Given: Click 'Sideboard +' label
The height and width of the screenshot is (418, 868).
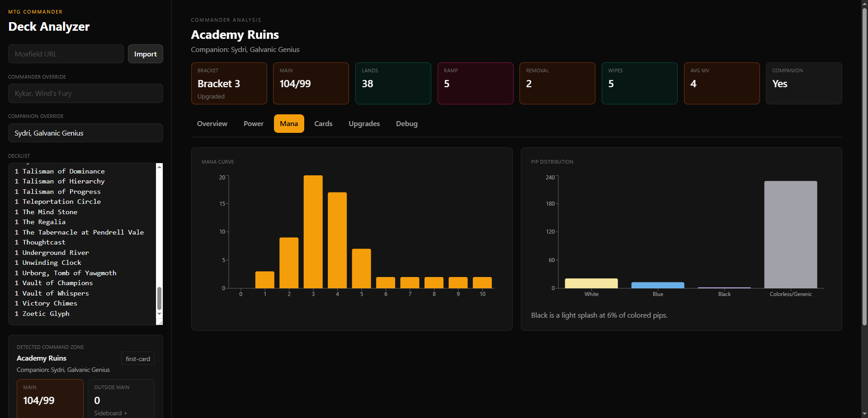Looking at the screenshot, I should (111, 413).
